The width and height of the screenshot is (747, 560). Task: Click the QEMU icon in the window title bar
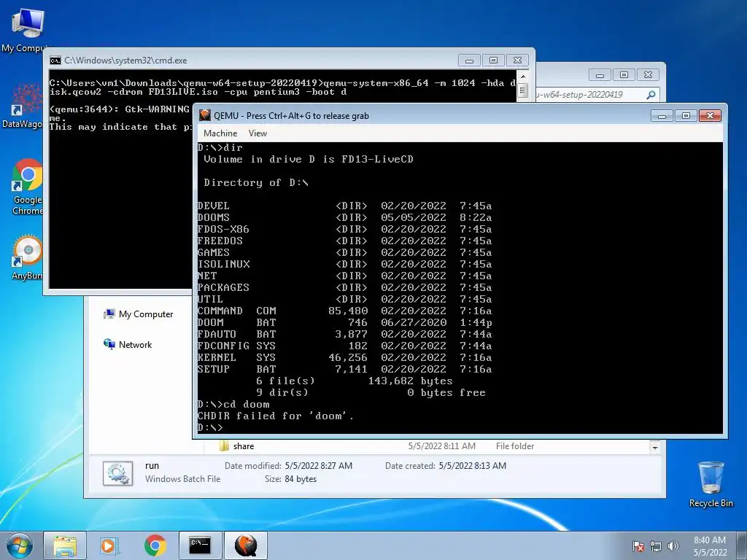(x=205, y=115)
